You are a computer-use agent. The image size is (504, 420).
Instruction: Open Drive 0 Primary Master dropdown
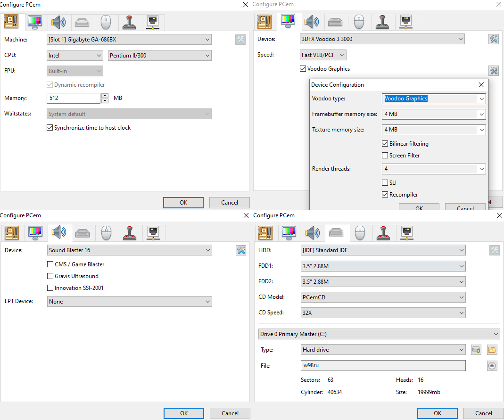click(379, 334)
